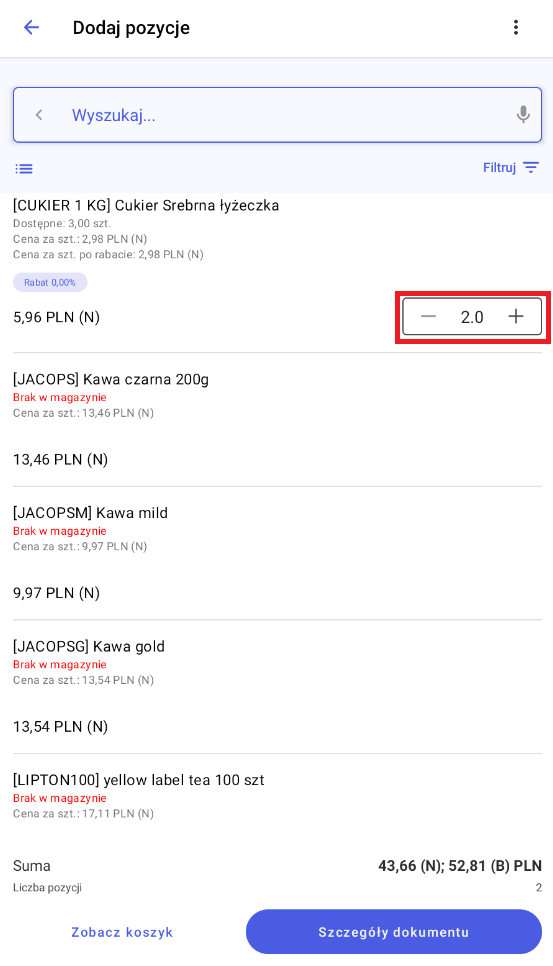Viewport: 553px width, 966px height.
Task: Select the JACOPSM Kawa mild item
Action: tap(277, 554)
